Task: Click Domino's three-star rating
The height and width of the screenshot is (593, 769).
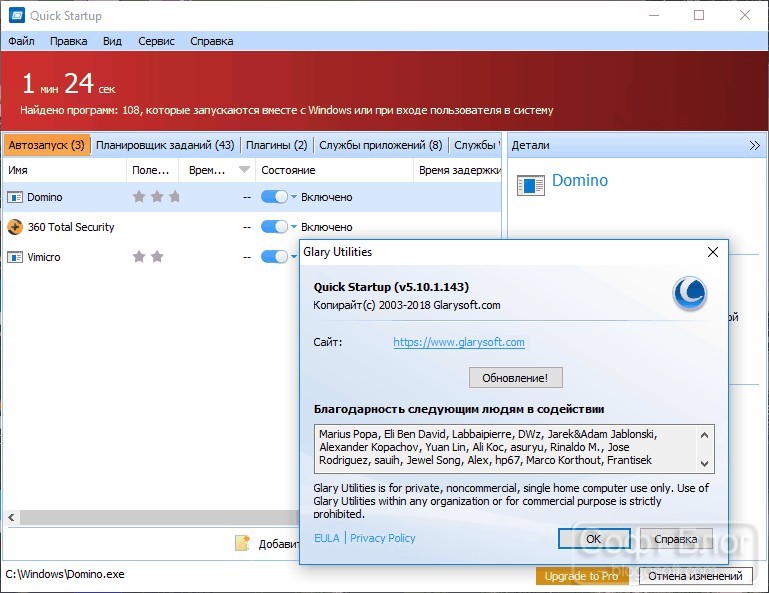Action: [156, 197]
